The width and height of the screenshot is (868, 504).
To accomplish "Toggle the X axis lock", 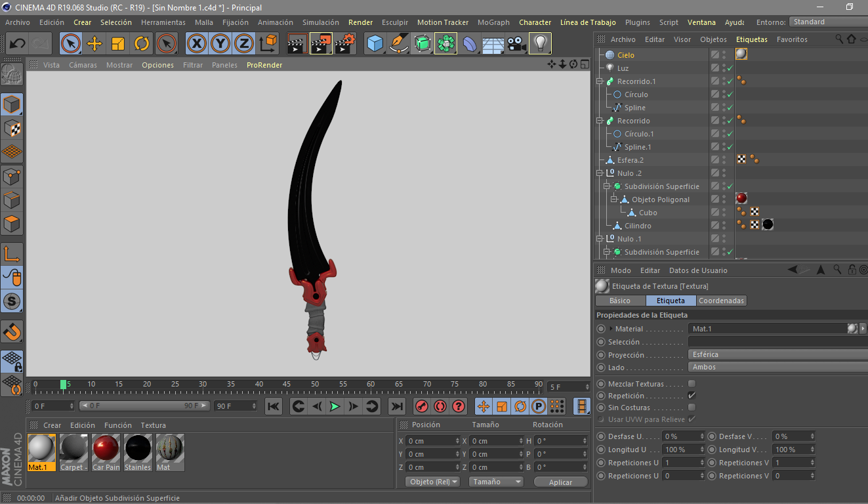I will coord(196,44).
